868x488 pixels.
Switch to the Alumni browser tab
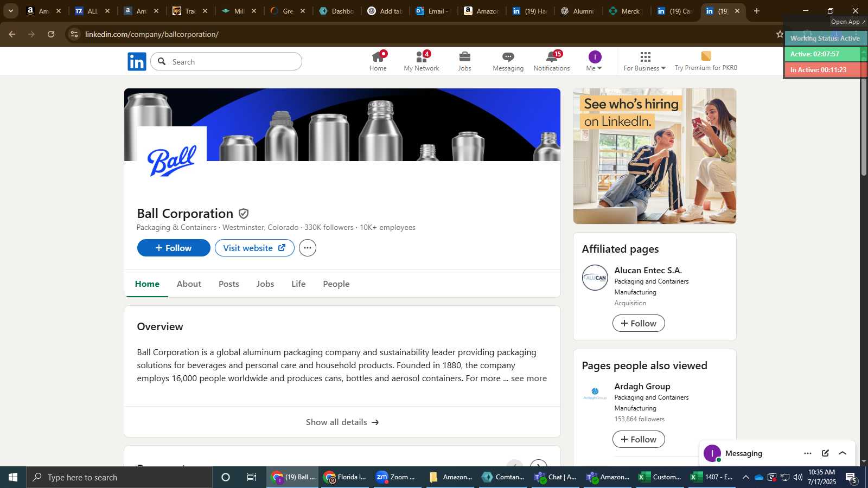578,11
